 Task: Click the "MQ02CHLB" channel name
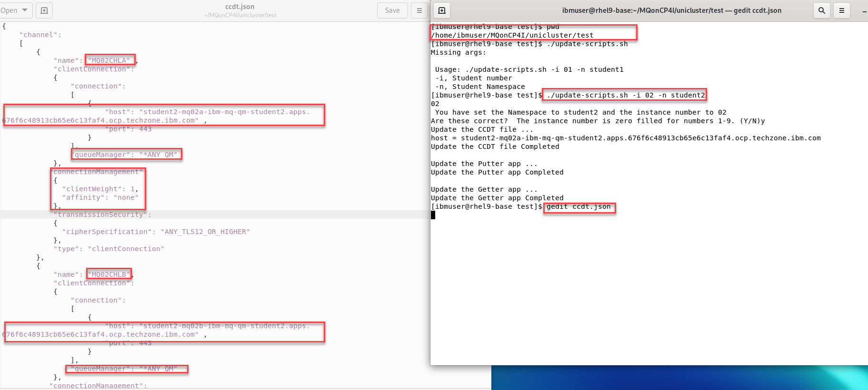click(x=109, y=274)
